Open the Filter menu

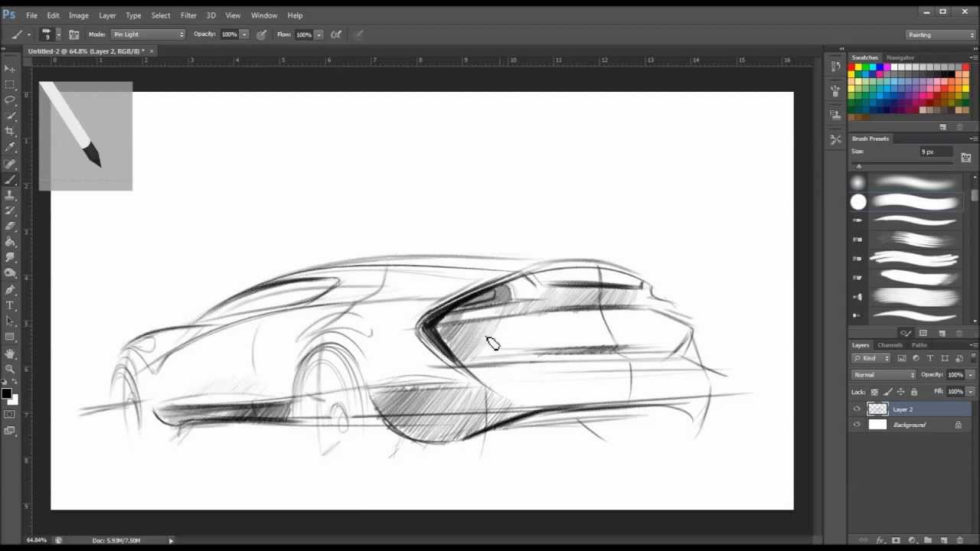(x=188, y=15)
